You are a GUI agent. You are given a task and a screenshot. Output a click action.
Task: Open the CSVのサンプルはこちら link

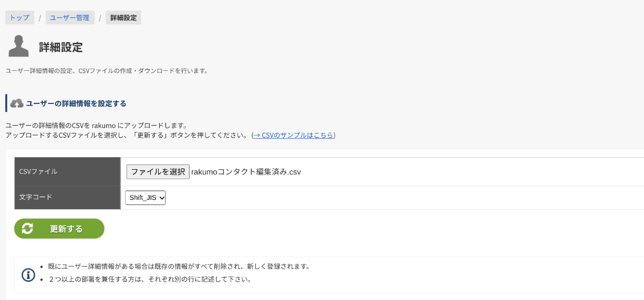pos(293,135)
